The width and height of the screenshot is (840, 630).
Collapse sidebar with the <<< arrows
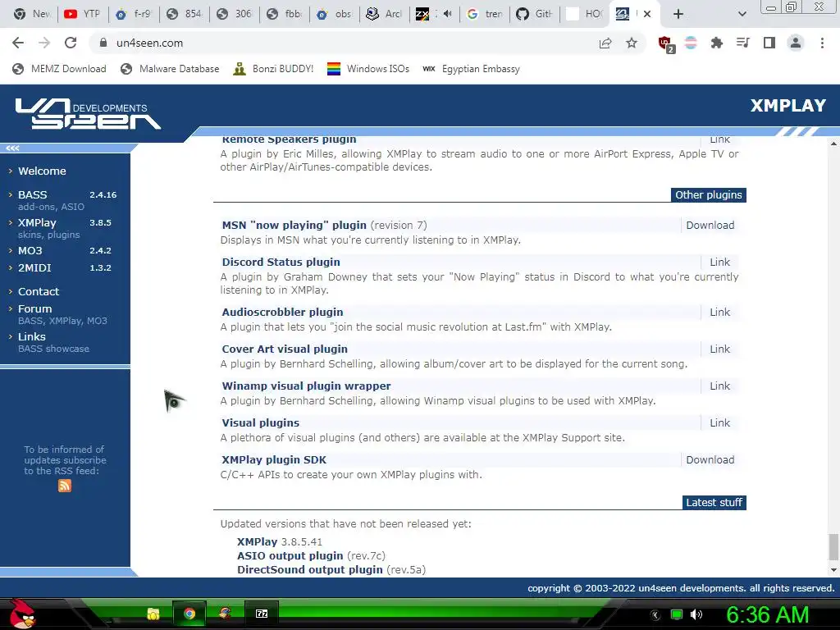coord(13,148)
